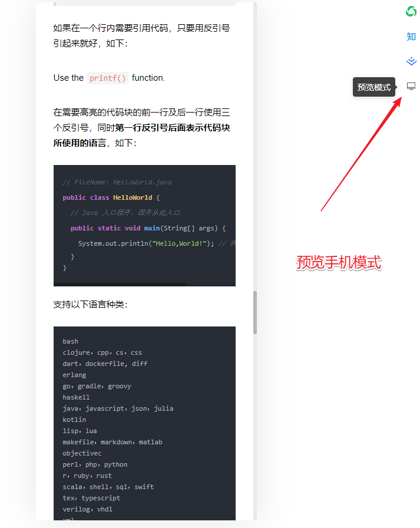Click the text 支持以下语言种类

tap(90, 305)
